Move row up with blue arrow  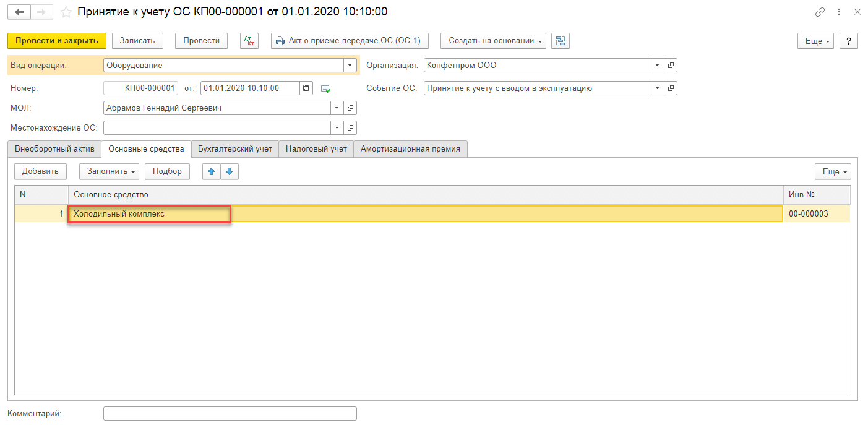click(212, 171)
